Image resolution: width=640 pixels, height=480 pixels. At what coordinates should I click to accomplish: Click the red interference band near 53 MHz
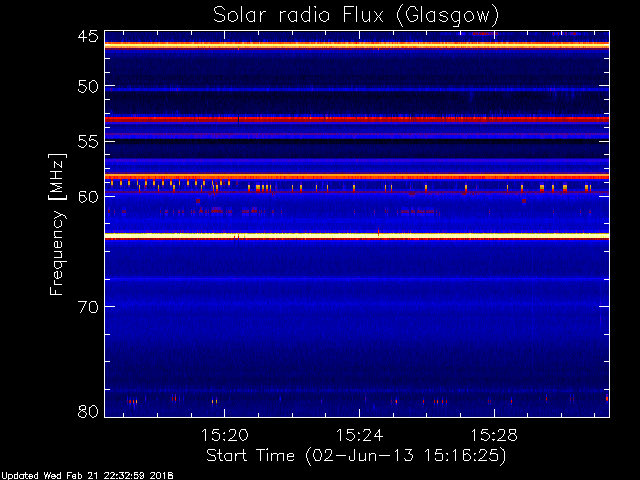(357, 119)
